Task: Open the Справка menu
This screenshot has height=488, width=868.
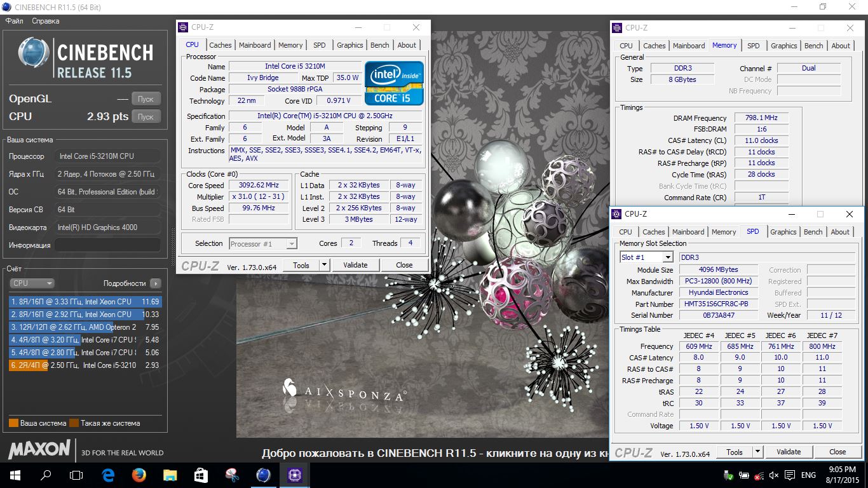Action: coord(45,21)
